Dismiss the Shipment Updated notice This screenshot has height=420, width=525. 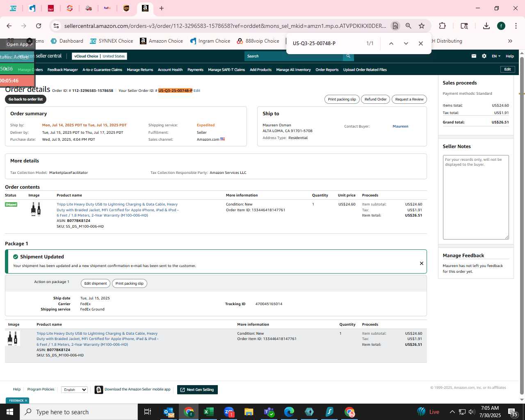pos(422,263)
